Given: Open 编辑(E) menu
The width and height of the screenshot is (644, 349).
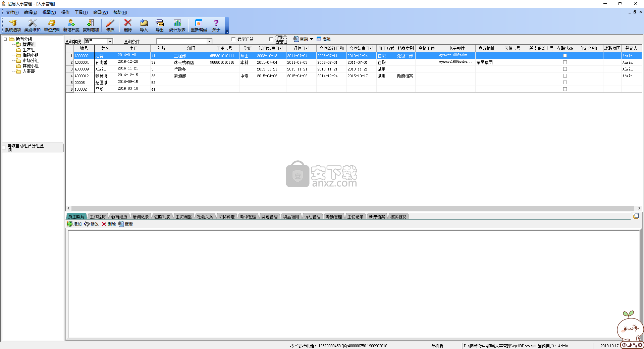Looking at the screenshot, I should point(31,12).
